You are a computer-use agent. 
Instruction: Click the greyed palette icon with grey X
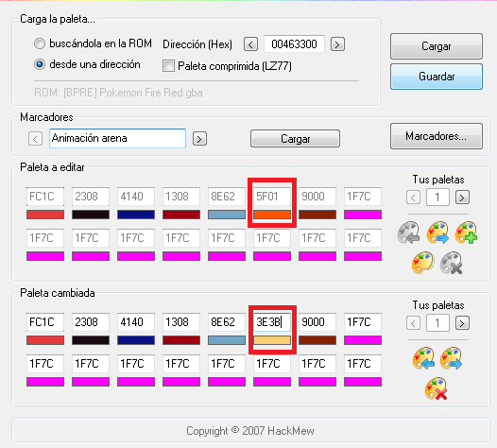452,263
